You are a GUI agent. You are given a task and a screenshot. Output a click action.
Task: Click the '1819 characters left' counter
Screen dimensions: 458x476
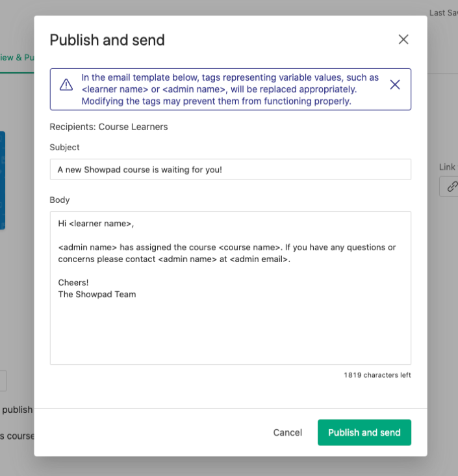pyautogui.click(x=377, y=375)
